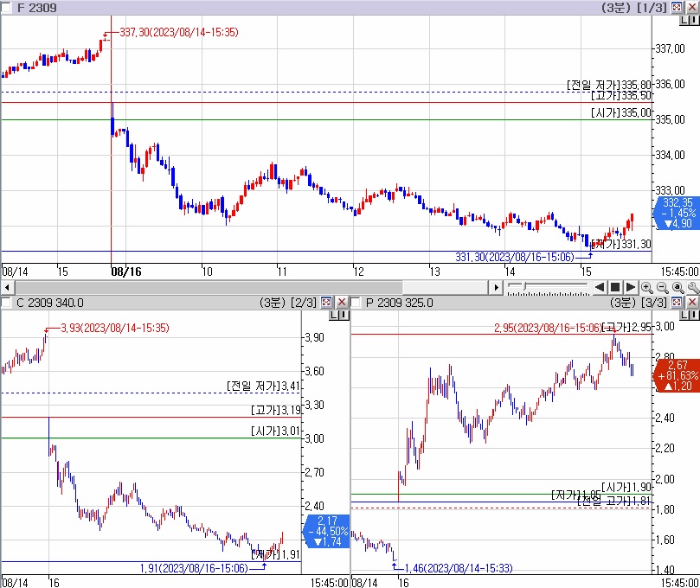Click the 337.00 price axis label
The image size is (700, 588).
coord(670,48)
